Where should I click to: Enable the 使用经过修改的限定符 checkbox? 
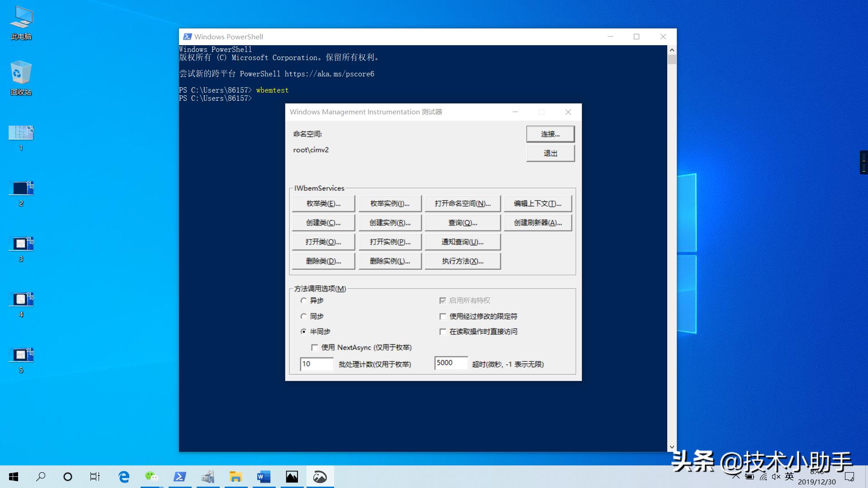[x=443, y=316]
